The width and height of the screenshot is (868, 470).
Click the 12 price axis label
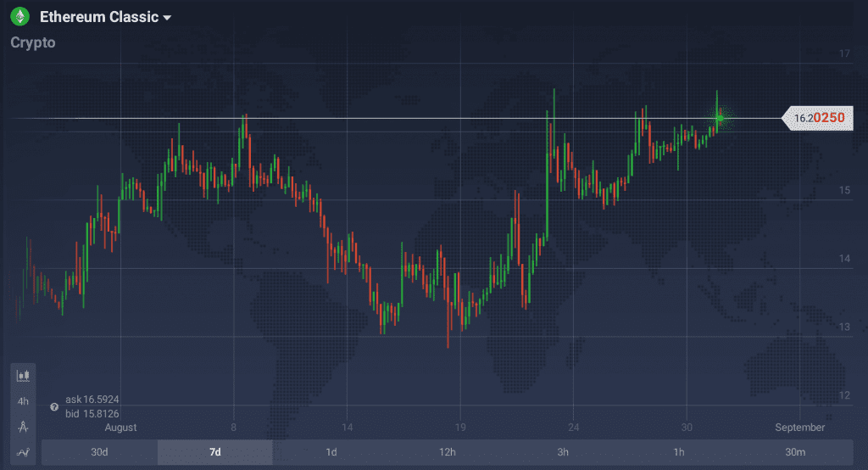844,395
